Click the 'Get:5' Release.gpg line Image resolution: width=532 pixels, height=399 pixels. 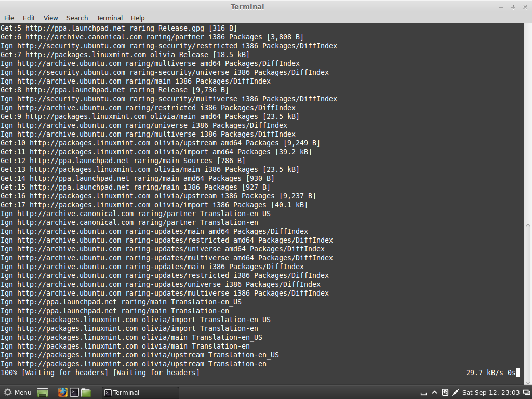pyautogui.click(x=119, y=28)
